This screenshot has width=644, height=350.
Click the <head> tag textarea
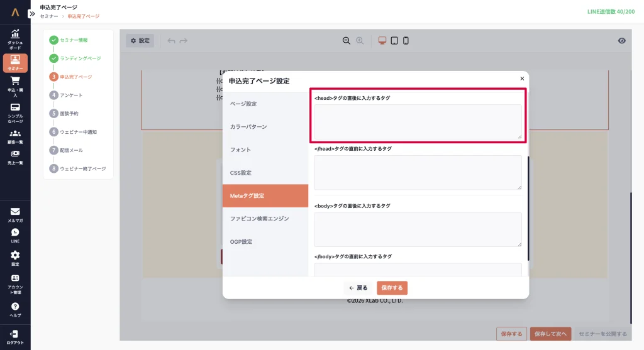[418, 121]
